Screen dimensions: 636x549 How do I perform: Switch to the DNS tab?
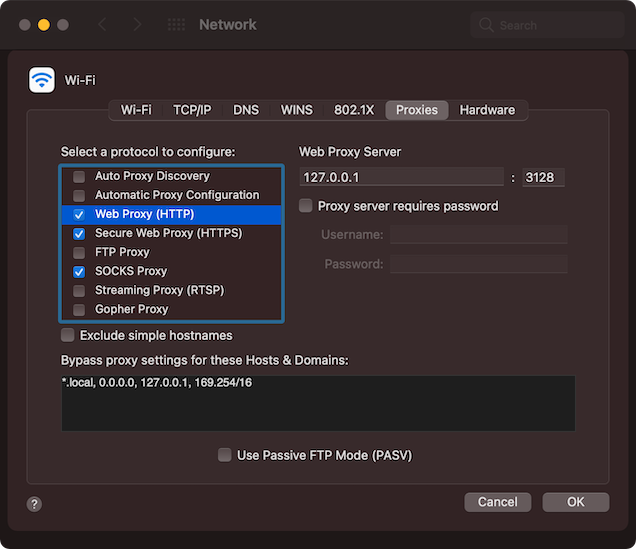tap(246, 110)
